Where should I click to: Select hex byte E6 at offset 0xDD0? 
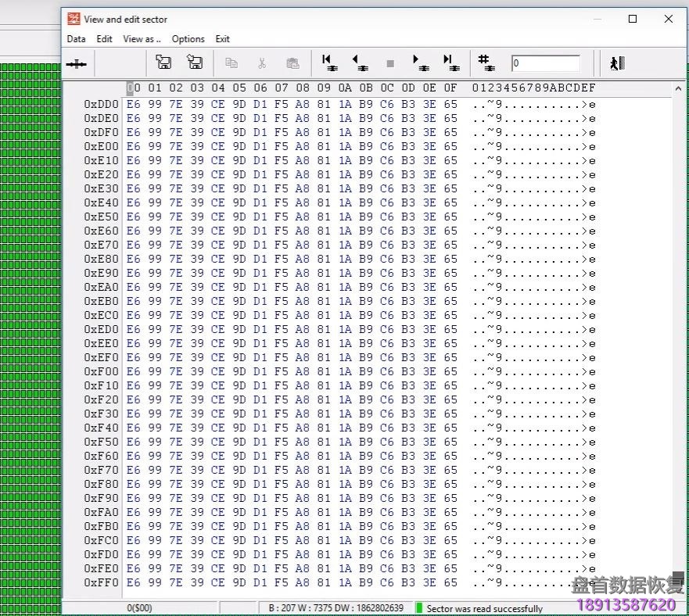(134, 104)
